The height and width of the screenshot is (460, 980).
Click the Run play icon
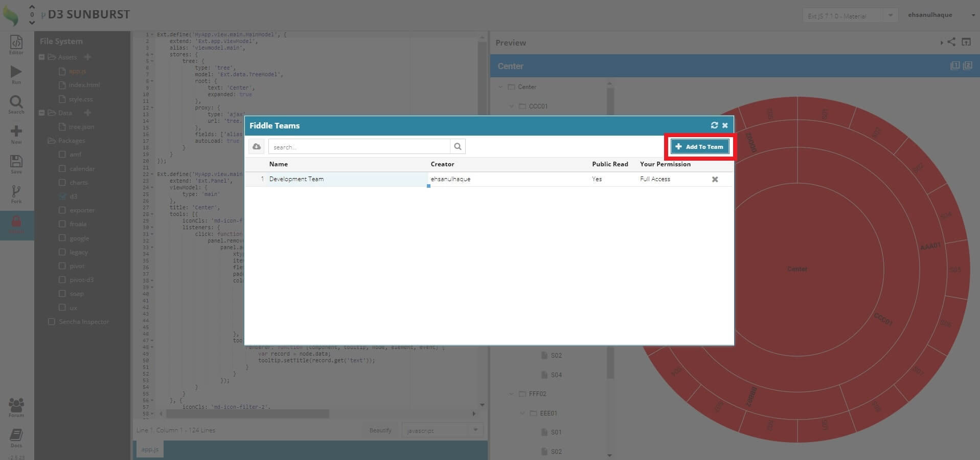pyautogui.click(x=16, y=74)
